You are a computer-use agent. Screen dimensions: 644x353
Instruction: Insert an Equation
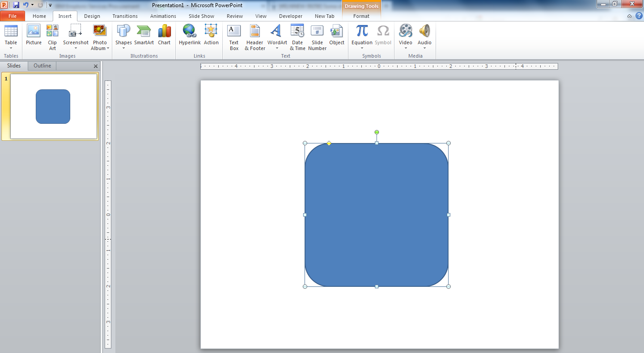pyautogui.click(x=362, y=37)
